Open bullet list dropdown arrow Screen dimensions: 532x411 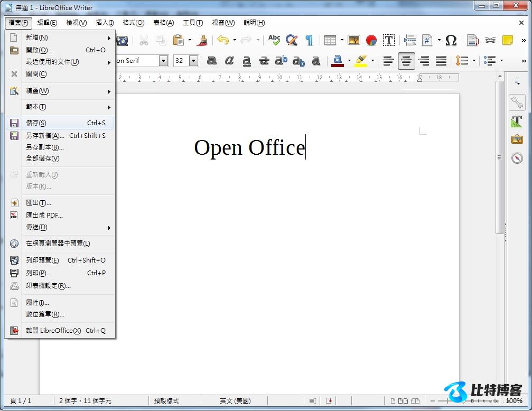(501, 61)
